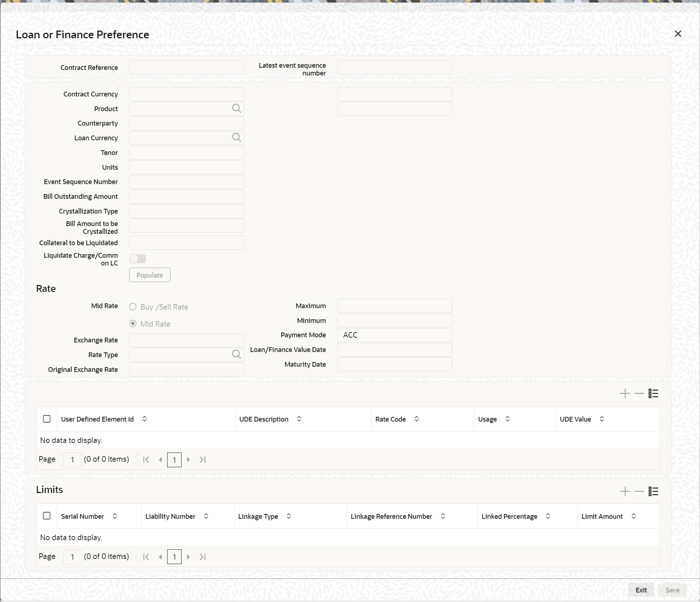Open single view for Limits table
The image size is (700, 602).
[654, 491]
